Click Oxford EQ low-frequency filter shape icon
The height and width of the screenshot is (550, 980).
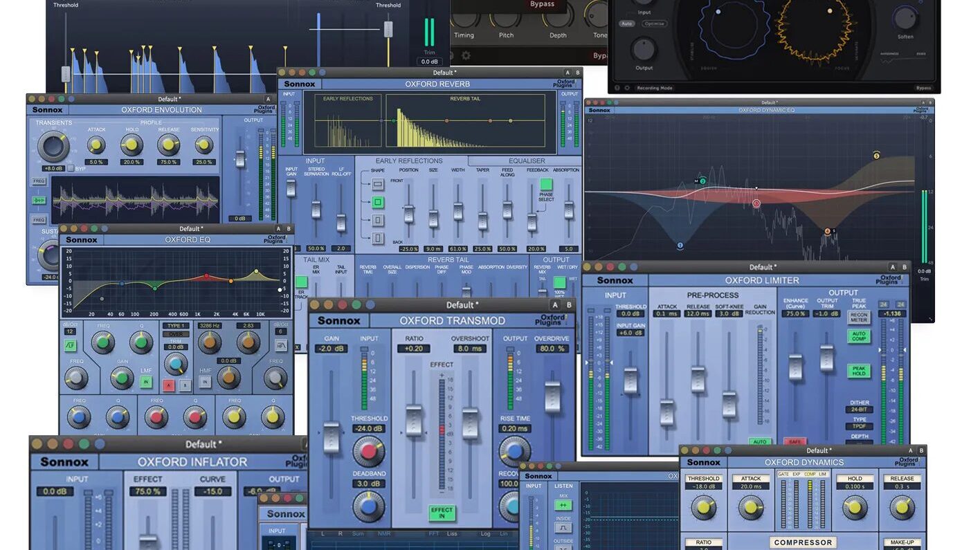tap(71, 345)
